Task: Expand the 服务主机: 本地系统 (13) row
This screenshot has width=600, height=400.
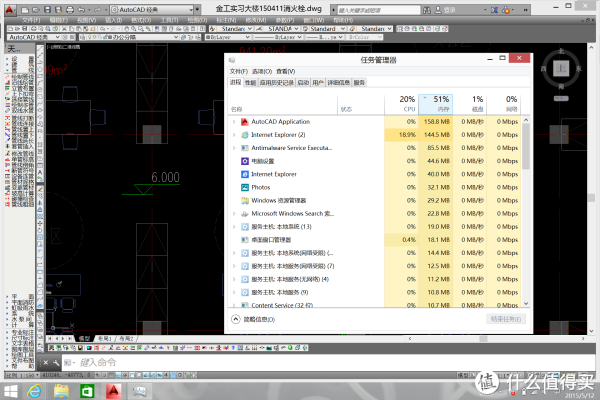Action: [234, 227]
